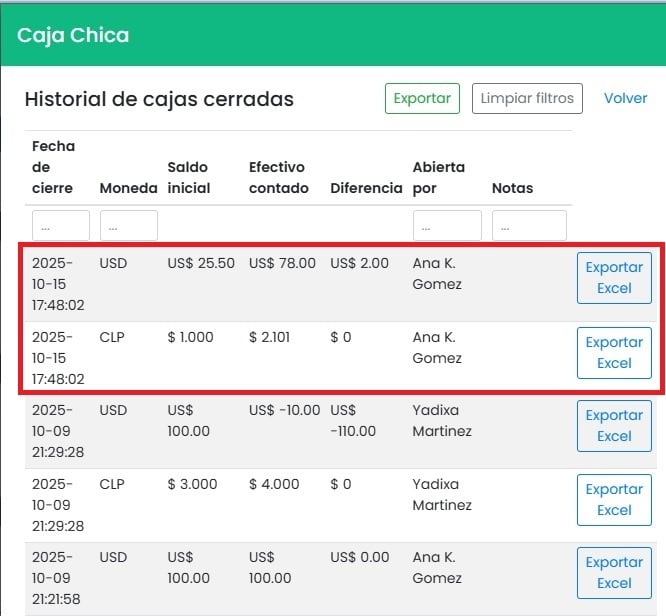Sort table by Saldo inicial header
Image resolution: width=666 pixels, height=616 pixels.
[189, 177]
